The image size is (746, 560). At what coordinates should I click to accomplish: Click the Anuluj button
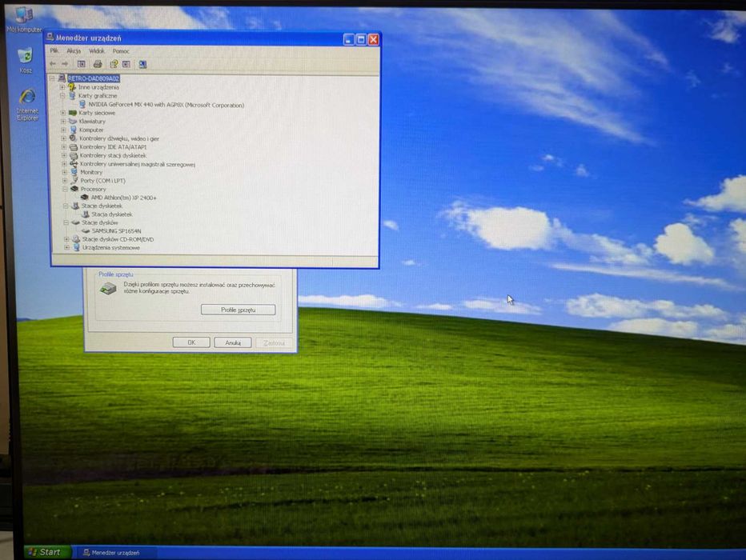(233, 342)
